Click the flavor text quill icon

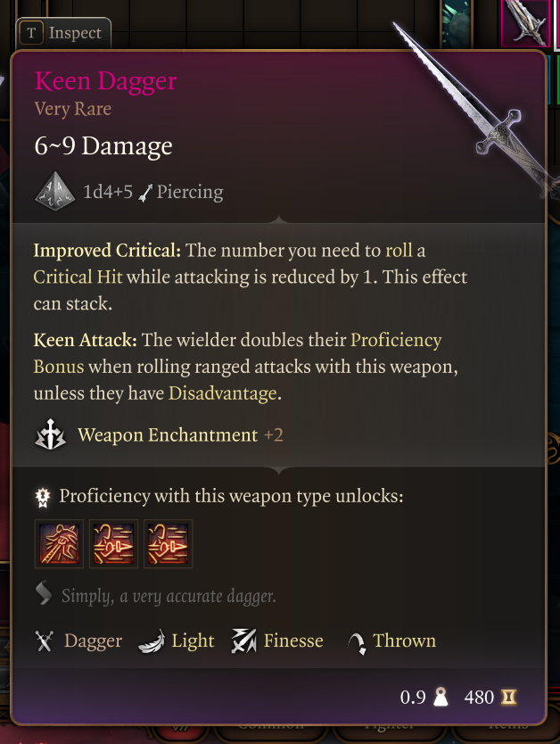[x=44, y=593]
